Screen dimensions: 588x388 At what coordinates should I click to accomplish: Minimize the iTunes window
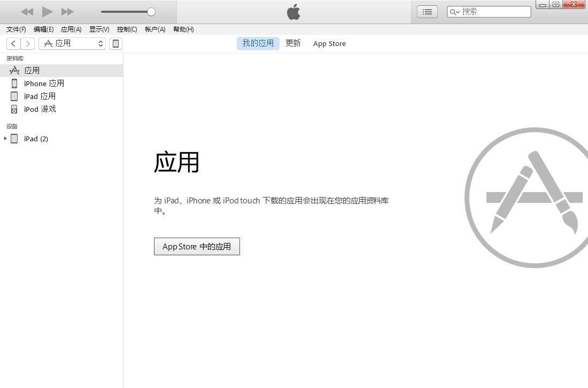[x=542, y=4]
